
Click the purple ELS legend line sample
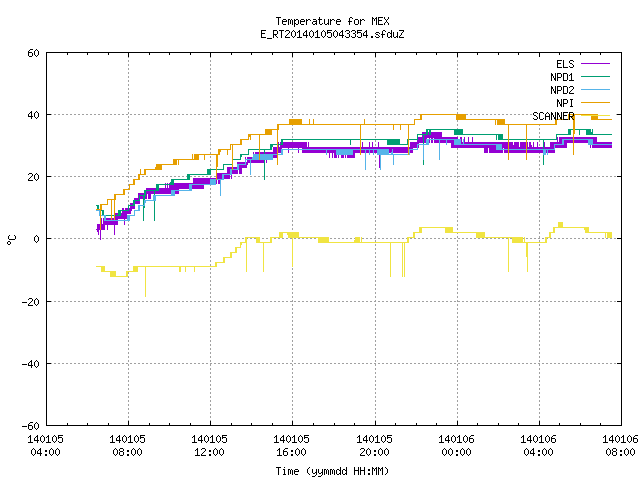click(595, 64)
